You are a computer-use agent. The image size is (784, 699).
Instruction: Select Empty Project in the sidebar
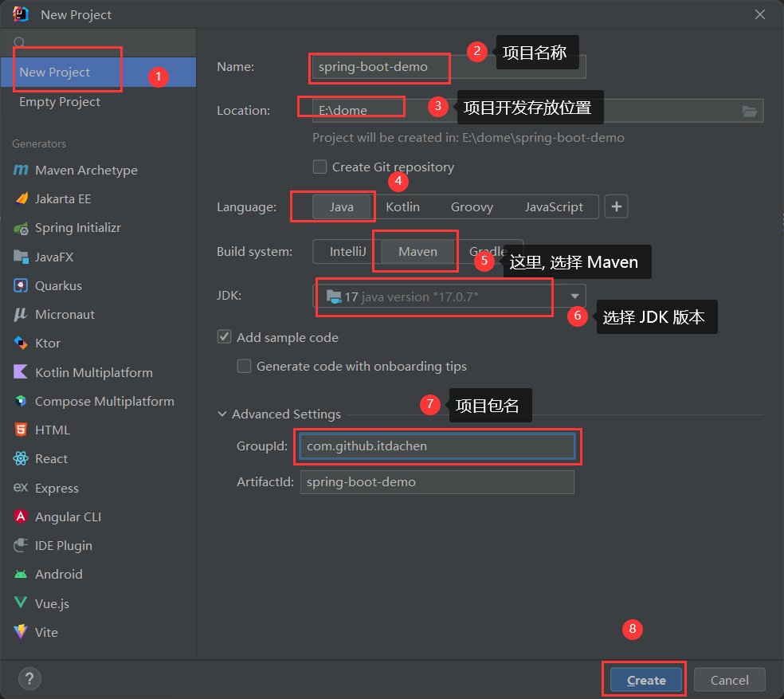pos(60,102)
